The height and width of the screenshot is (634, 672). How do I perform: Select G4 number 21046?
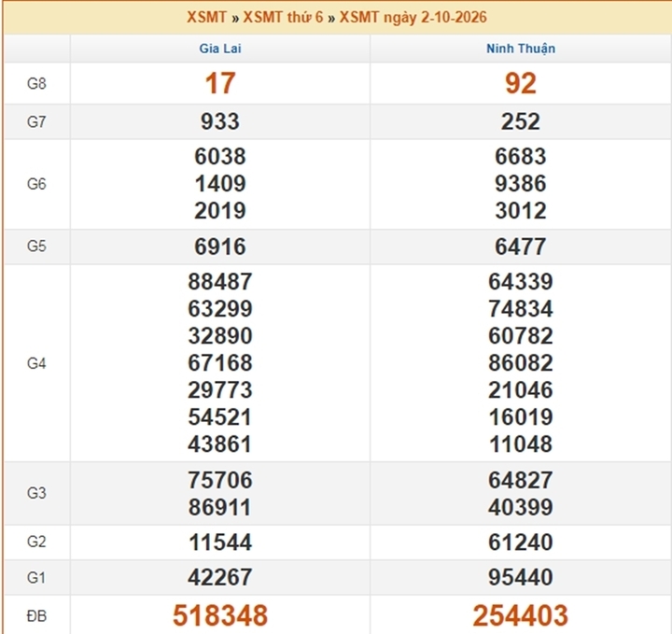click(521, 390)
